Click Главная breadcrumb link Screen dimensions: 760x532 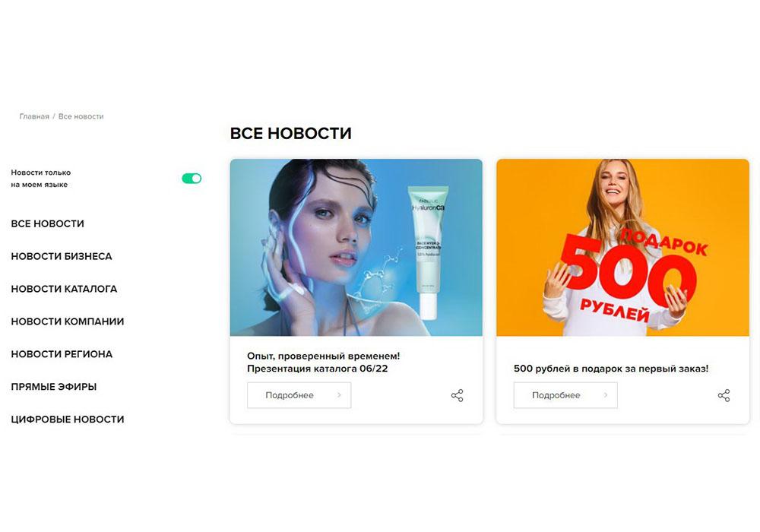[x=34, y=116]
